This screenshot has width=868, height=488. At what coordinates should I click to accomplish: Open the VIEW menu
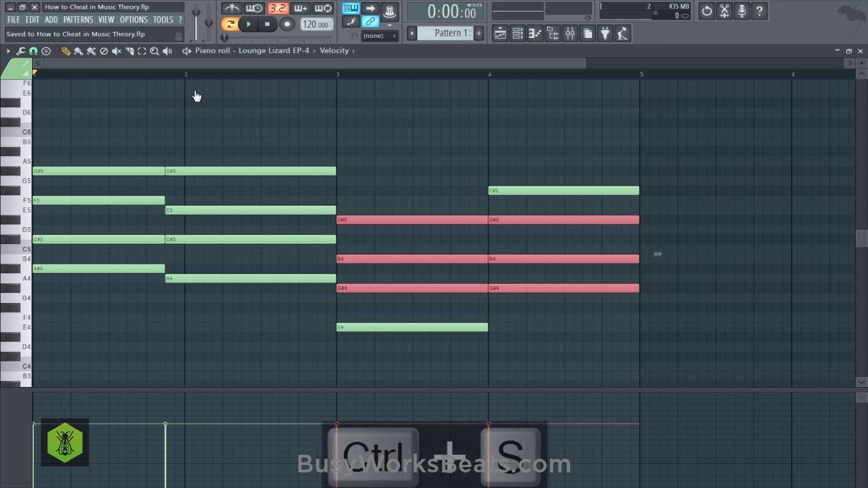(x=106, y=20)
